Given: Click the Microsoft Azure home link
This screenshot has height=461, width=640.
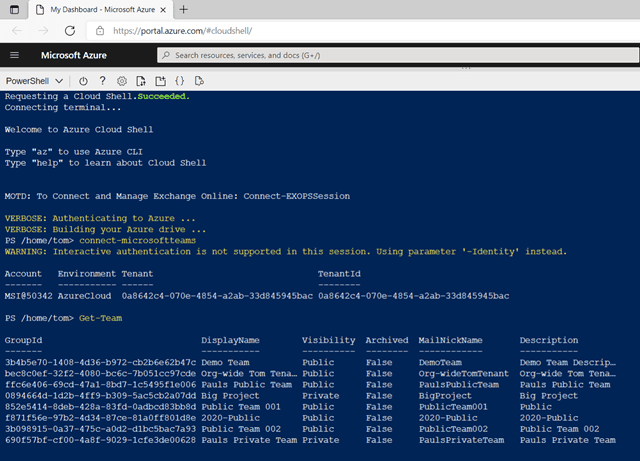Looking at the screenshot, I should coord(74,55).
